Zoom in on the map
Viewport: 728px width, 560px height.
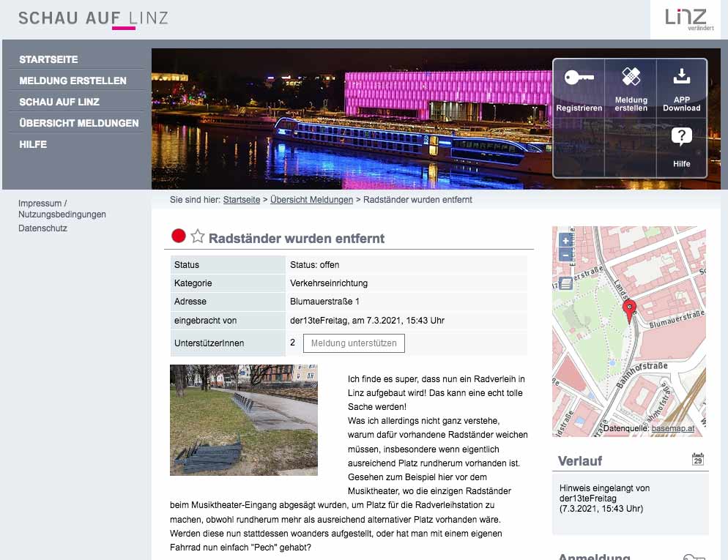tap(565, 241)
